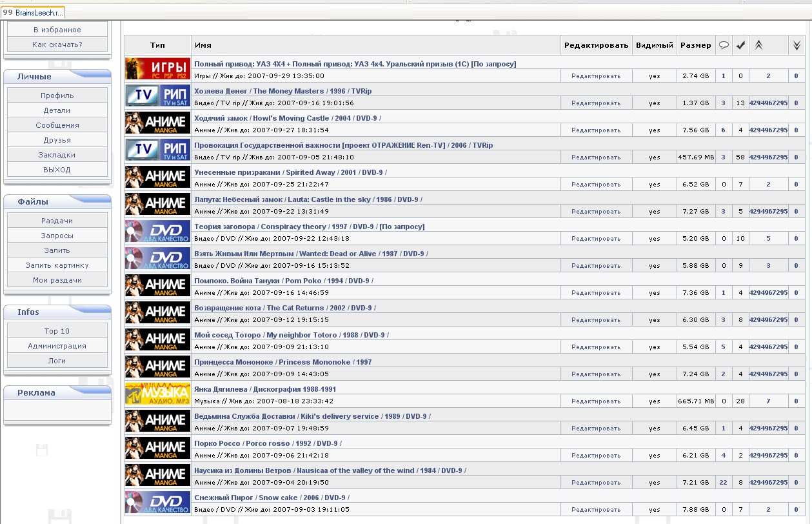812x524 pixels.
Task: Open torrent Наусика из Долины Ветров
Action: pyautogui.click(x=330, y=470)
